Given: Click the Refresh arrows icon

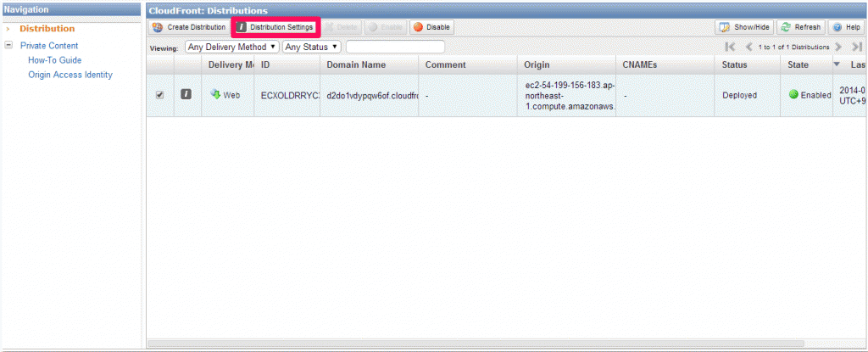Looking at the screenshot, I should coord(786,27).
